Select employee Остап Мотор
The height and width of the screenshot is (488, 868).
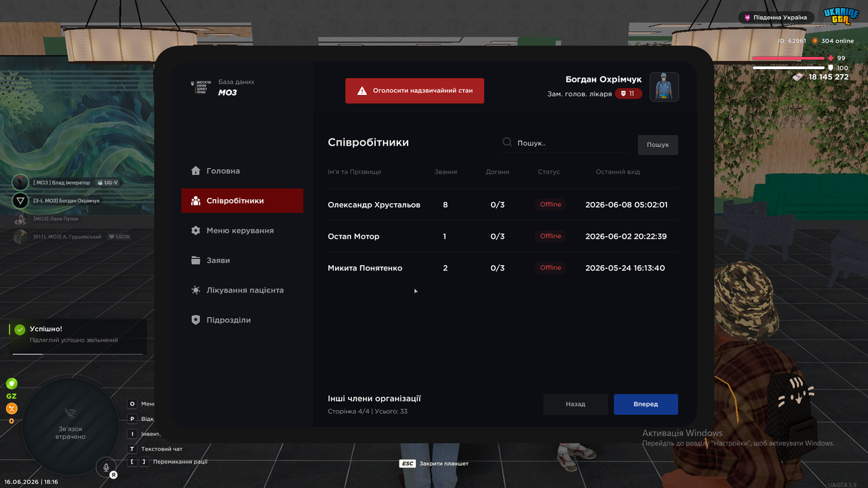(353, 237)
